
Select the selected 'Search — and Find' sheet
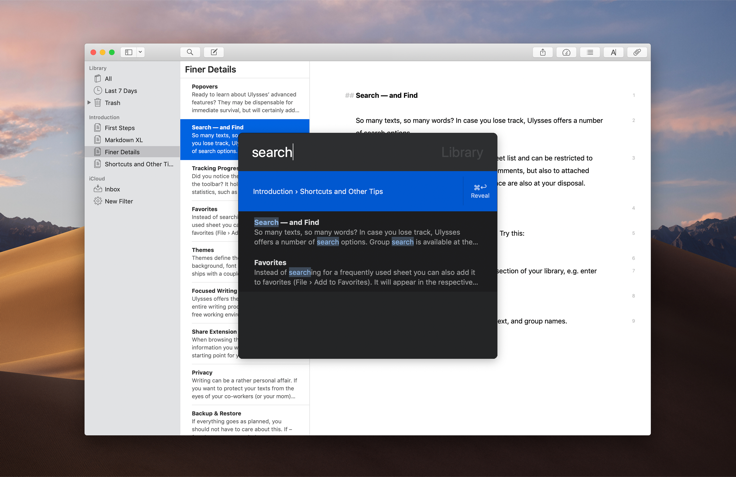click(x=210, y=139)
